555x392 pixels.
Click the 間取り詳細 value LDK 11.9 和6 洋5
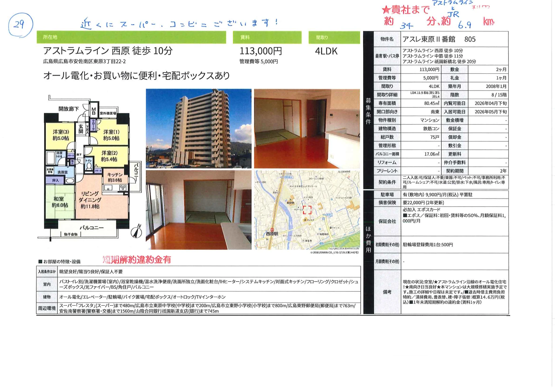point(425,95)
